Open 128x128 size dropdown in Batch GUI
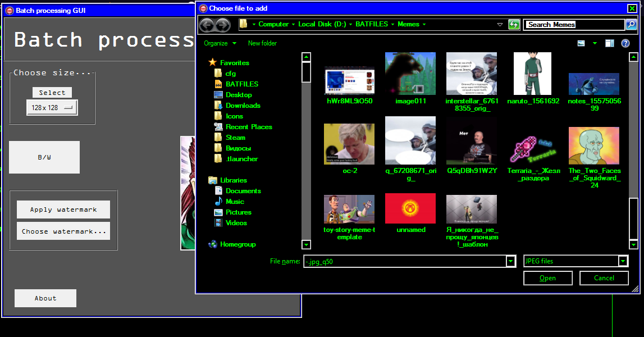This screenshot has width=644, height=337. (52, 108)
